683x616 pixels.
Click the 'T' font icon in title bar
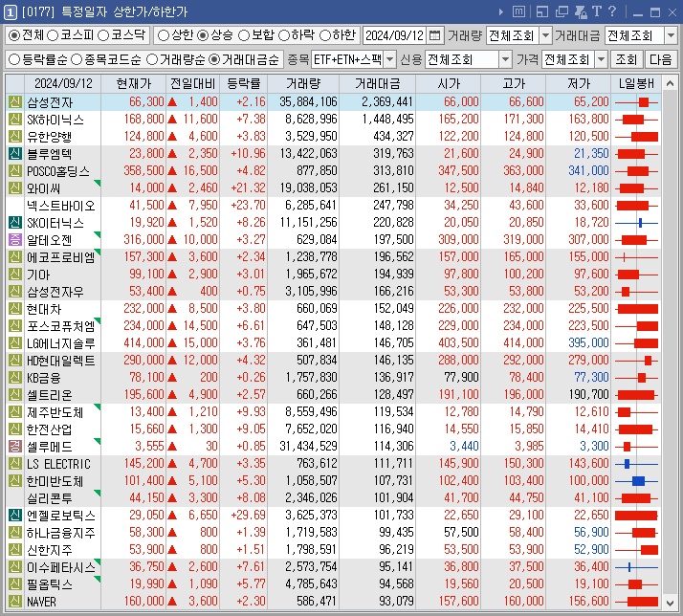596,11
